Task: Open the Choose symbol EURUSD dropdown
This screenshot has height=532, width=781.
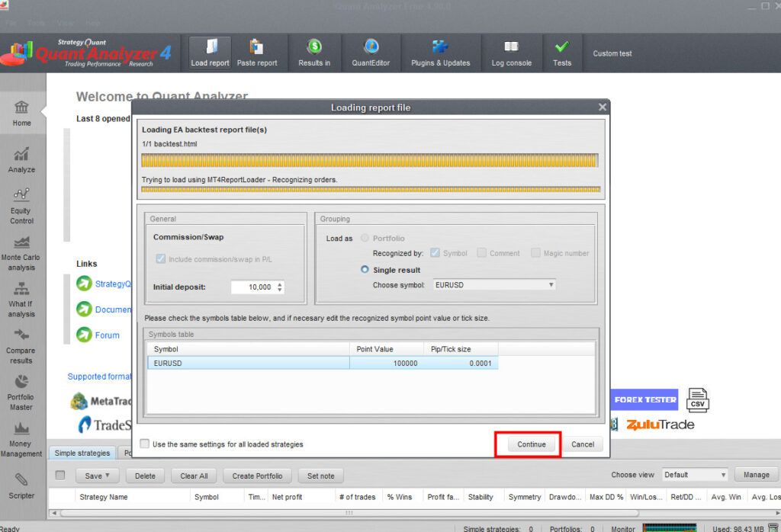Action: [494, 284]
